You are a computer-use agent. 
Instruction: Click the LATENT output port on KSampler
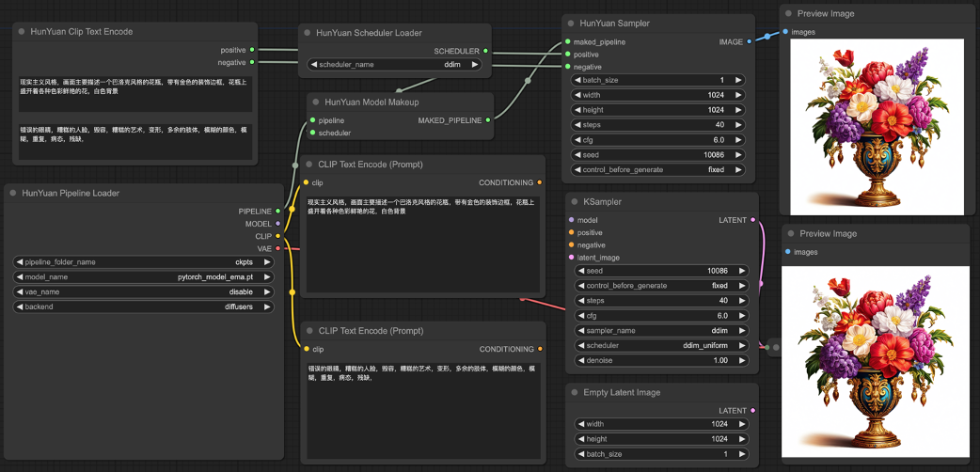[752, 220]
